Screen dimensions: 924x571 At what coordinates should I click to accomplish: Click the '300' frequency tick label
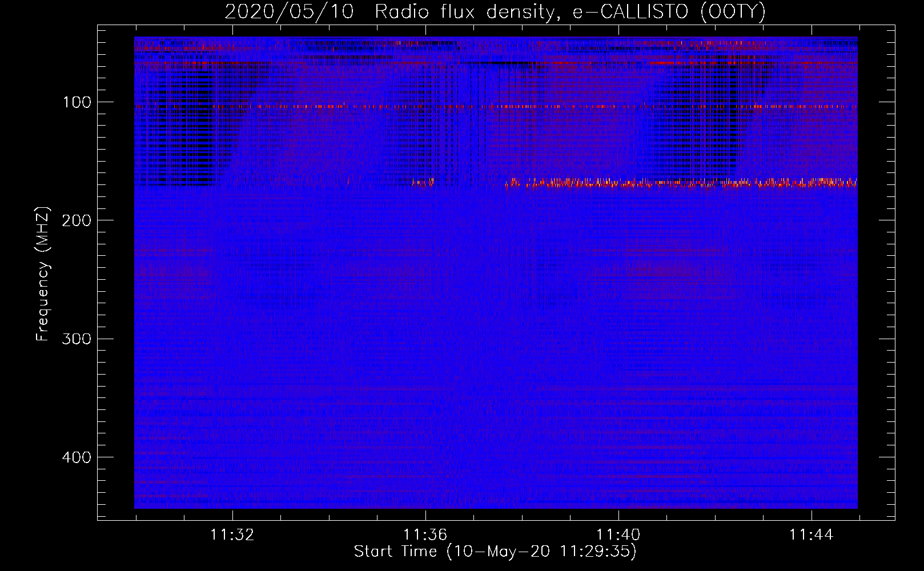click(x=77, y=339)
